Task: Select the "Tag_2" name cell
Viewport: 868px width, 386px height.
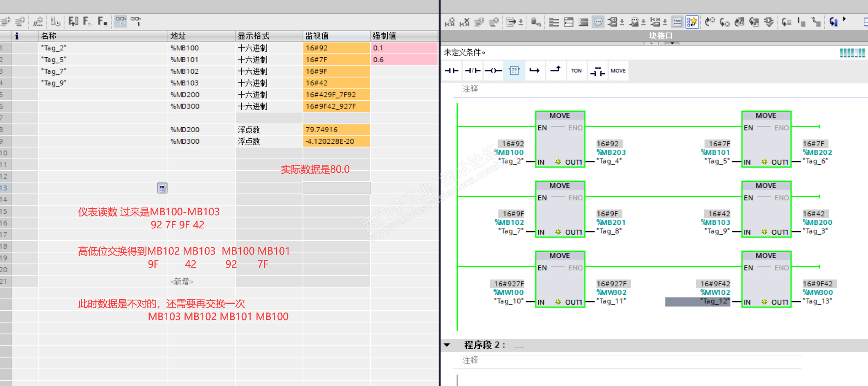Action: (103, 48)
